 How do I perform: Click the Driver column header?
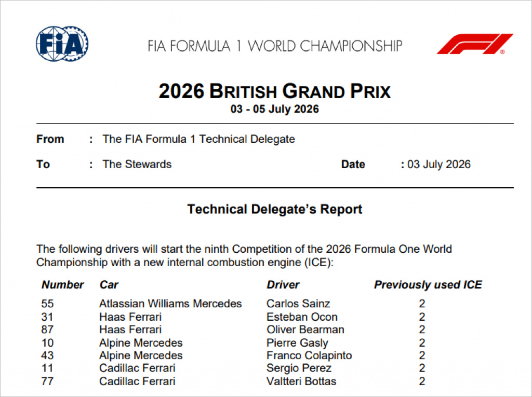[x=283, y=285]
